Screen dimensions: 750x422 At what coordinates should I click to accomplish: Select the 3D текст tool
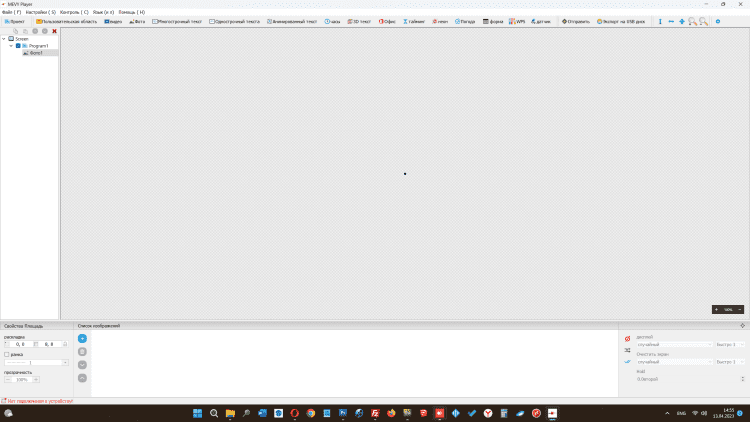click(x=360, y=21)
